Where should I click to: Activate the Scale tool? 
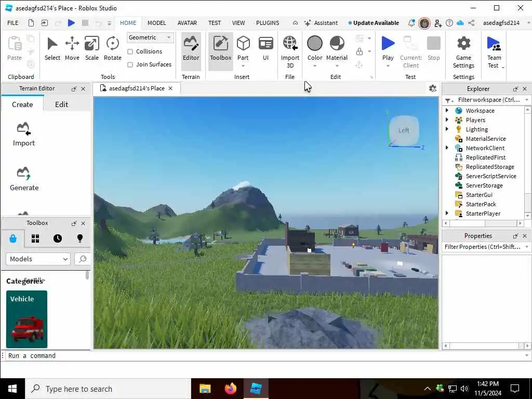point(92,49)
